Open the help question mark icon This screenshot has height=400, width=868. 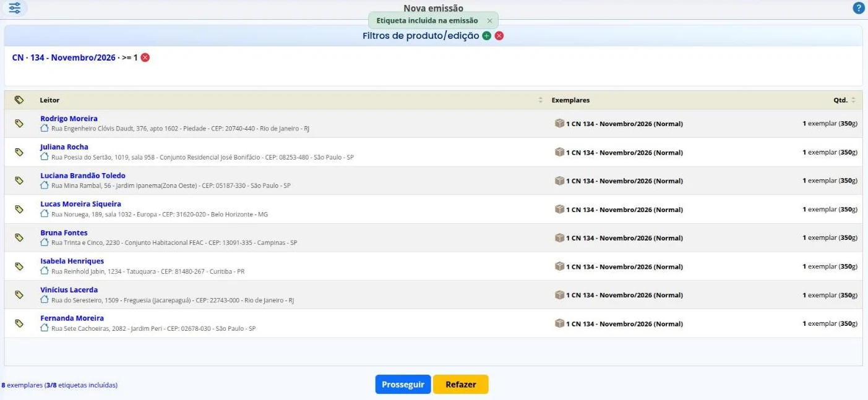point(859,8)
